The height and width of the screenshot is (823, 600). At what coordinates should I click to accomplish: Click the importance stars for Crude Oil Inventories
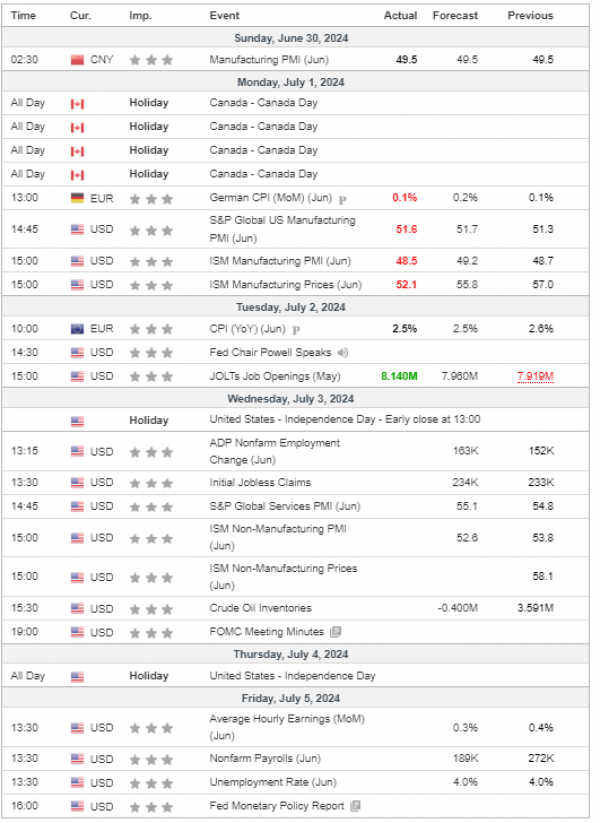click(151, 609)
